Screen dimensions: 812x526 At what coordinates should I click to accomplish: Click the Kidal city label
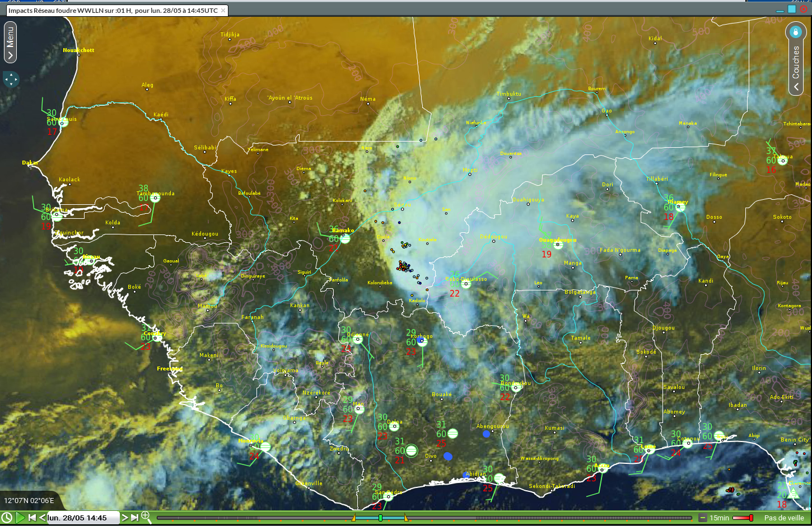coord(655,39)
